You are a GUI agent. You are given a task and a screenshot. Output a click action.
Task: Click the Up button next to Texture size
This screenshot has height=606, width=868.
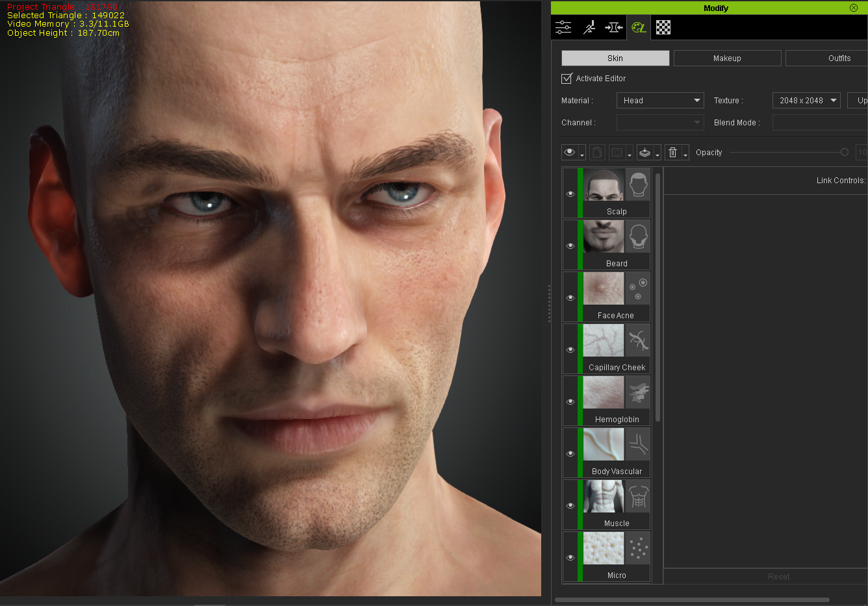pos(858,101)
